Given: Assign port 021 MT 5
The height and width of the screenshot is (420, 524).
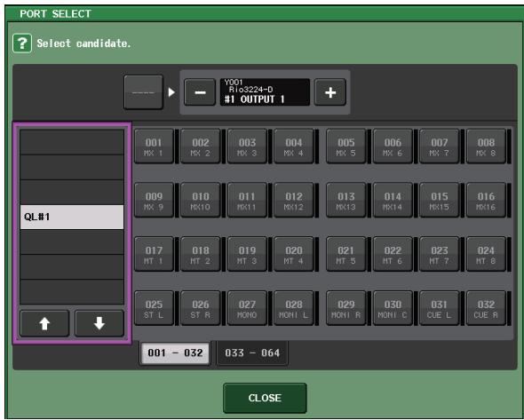Looking at the screenshot, I should point(345,254).
